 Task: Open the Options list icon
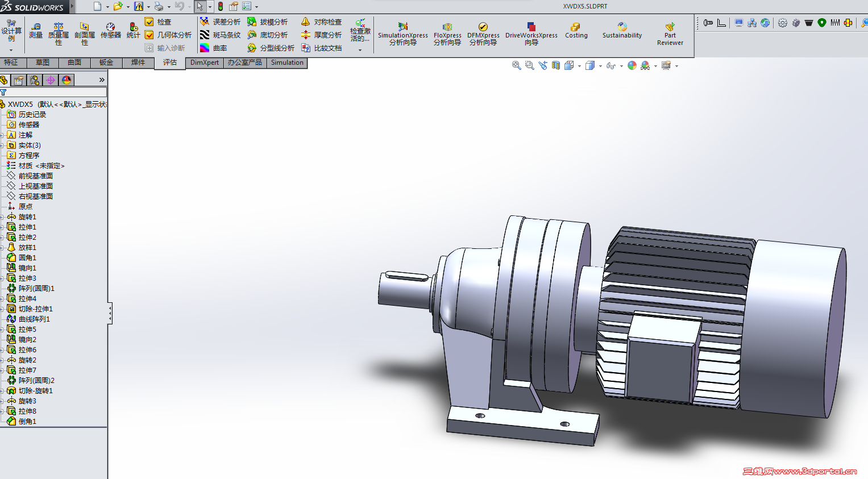(x=247, y=6)
